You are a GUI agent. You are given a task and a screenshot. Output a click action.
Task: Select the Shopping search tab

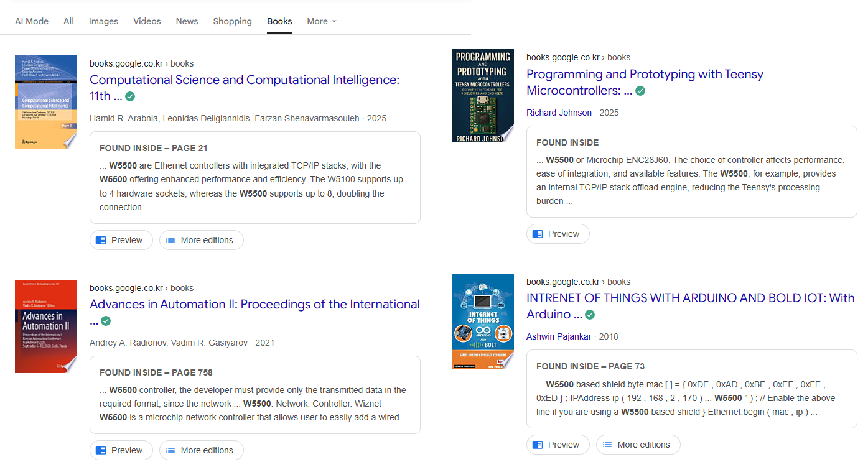[232, 21]
